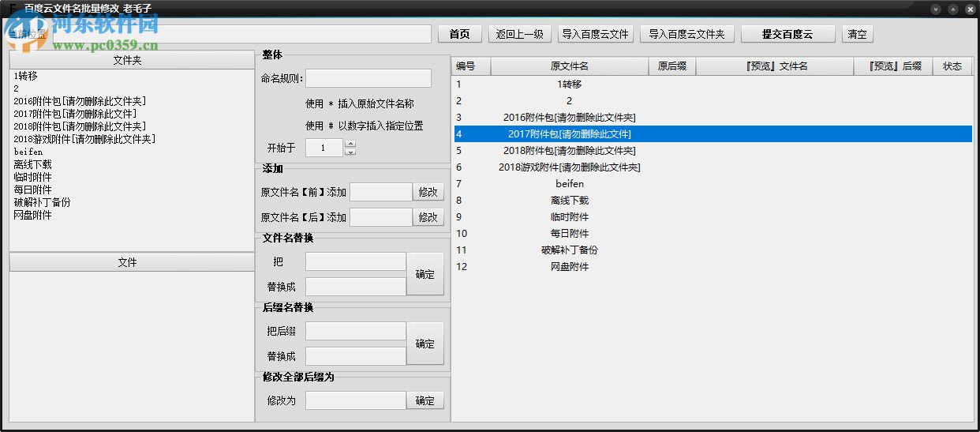Click 确定 in 修改全部后缀为 section

(x=425, y=400)
